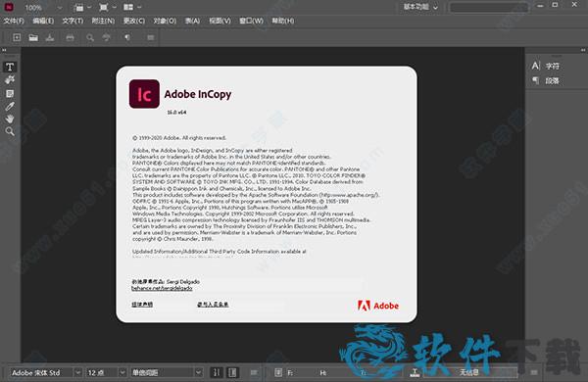Viewport: 588px width, 382px height.
Task: Click the 12 点 font size field
Action: [x=102, y=372]
